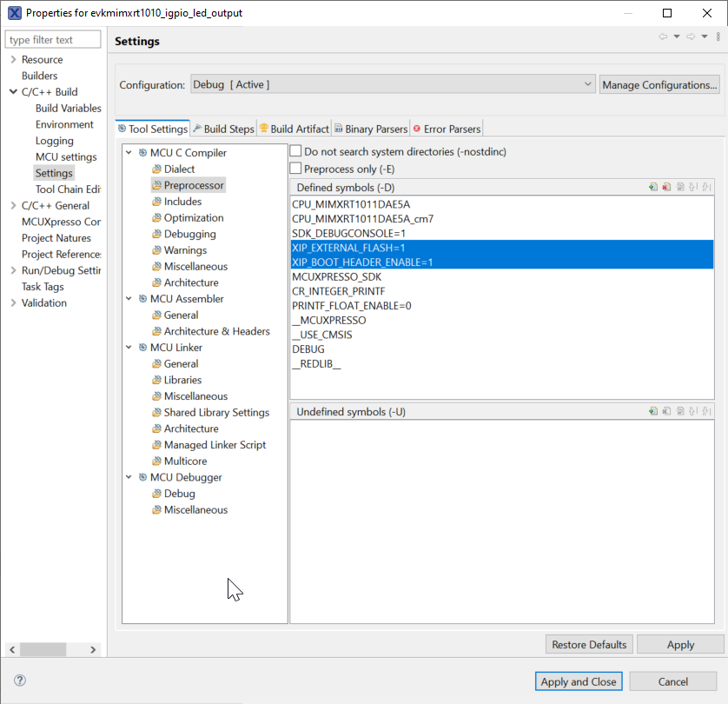Click the Manage Configurations button
This screenshot has height=704, width=728.
click(x=659, y=84)
